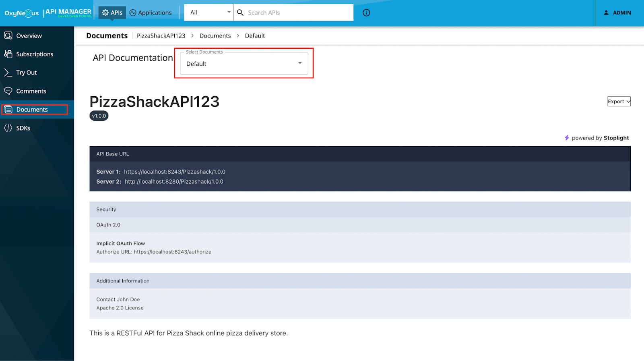Click the admin user avatar icon
This screenshot has height=361, width=644.
(606, 12)
